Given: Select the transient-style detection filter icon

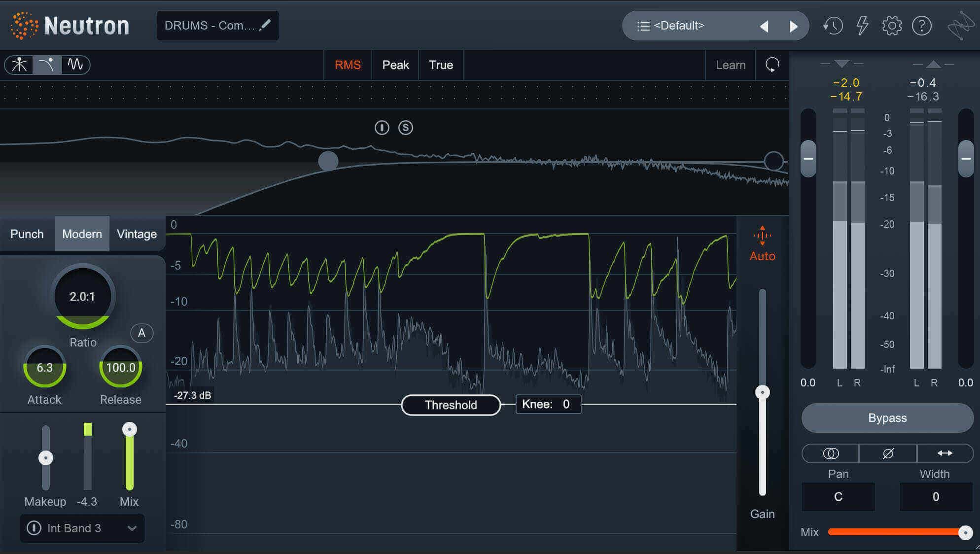Looking at the screenshot, I should 19,65.
